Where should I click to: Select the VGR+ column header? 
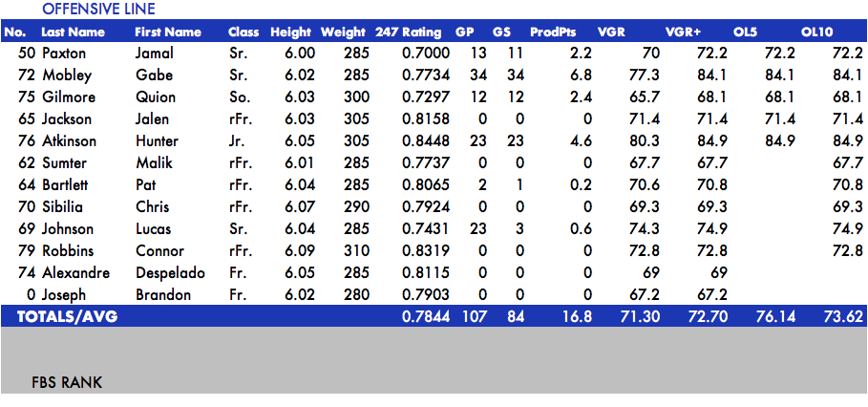point(683,32)
